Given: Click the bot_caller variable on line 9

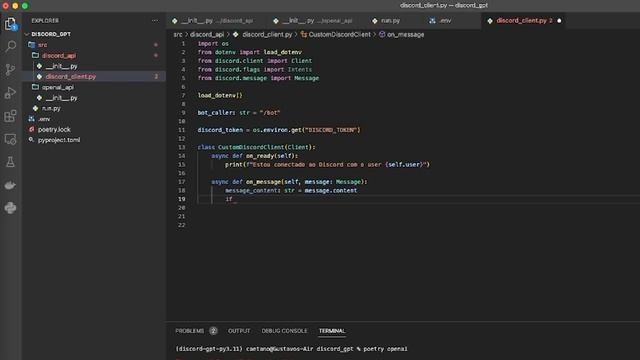Looking at the screenshot, I should pos(216,113).
